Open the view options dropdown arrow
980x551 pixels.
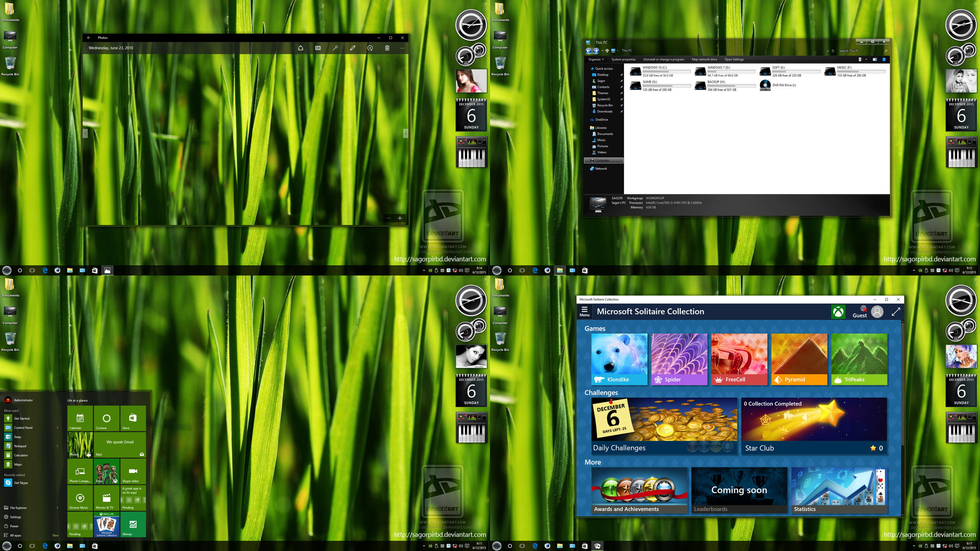point(866,59)
